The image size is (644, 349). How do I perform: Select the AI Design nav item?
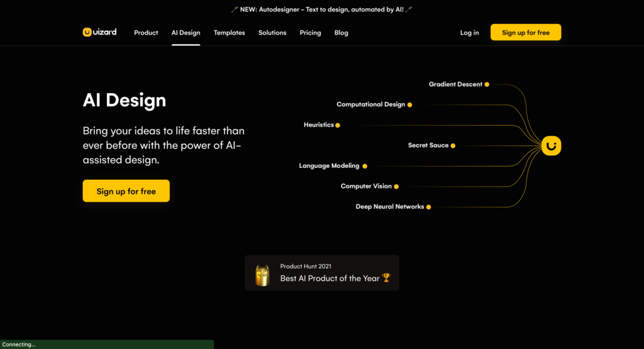pos(186,33)
